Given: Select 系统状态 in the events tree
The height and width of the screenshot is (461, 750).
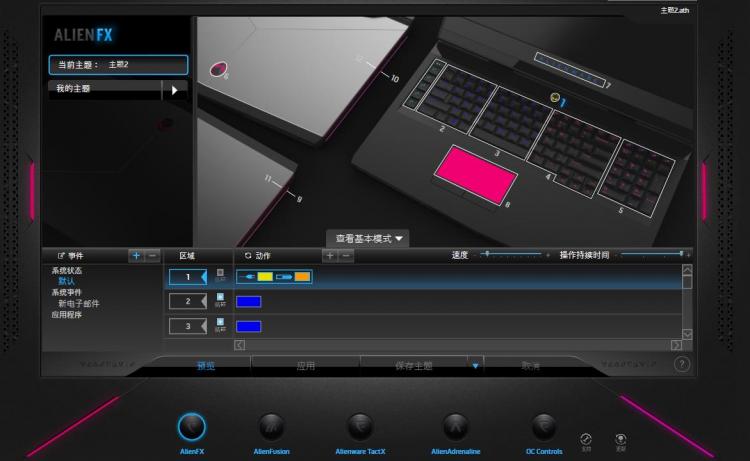Looking at the screenshot, I should [x=66, y=270].
